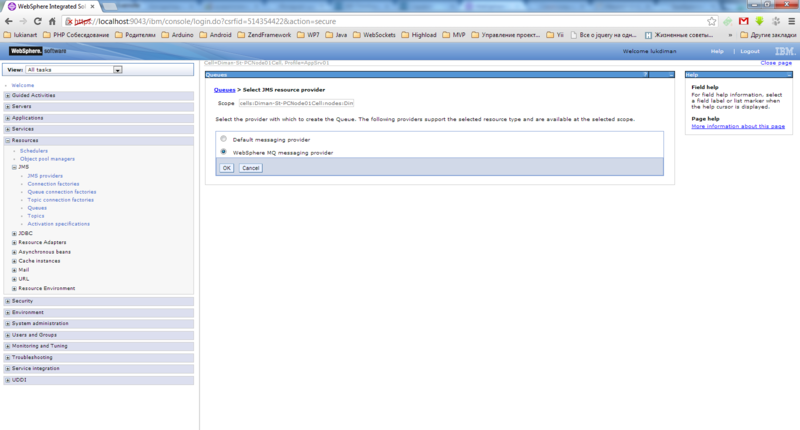
Task: Click the WebSphere software logo
Action: point(38,51)
